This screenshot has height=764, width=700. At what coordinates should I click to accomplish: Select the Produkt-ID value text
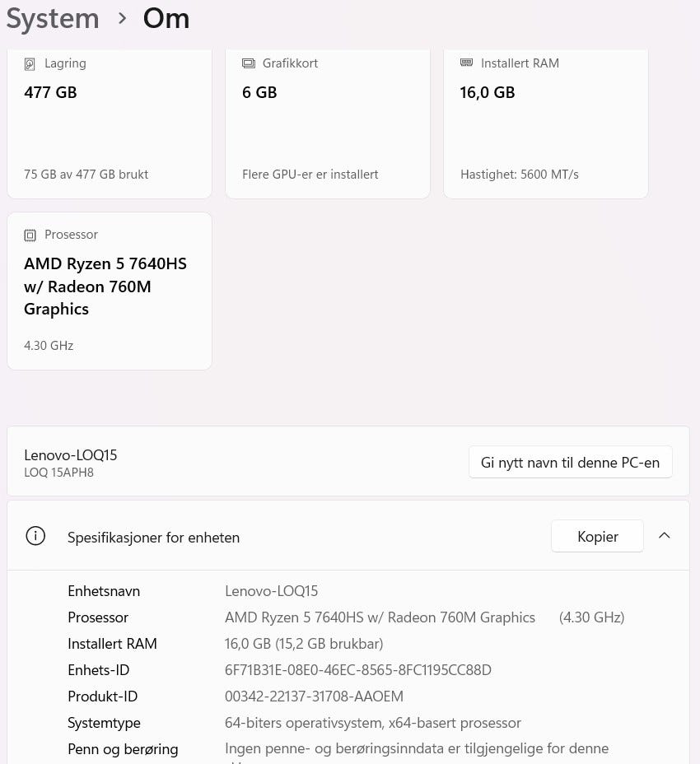pyautogui.click(x=314, y=696)
